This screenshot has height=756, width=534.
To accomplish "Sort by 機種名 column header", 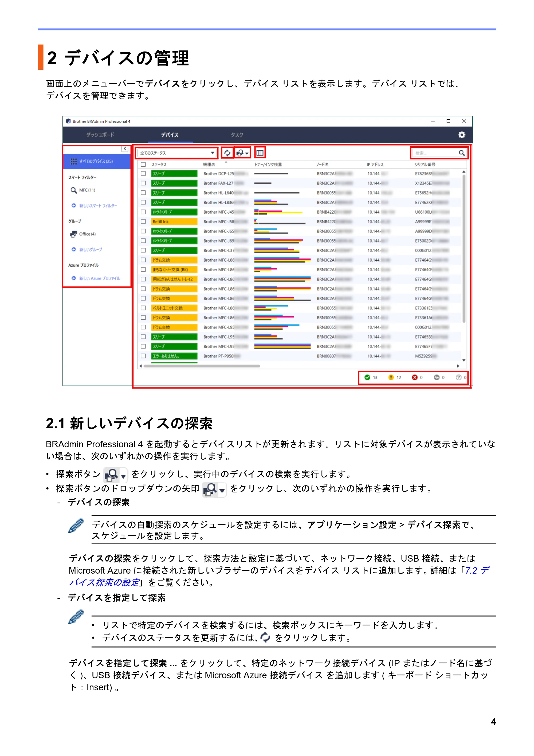I will [x=209, y=164].
